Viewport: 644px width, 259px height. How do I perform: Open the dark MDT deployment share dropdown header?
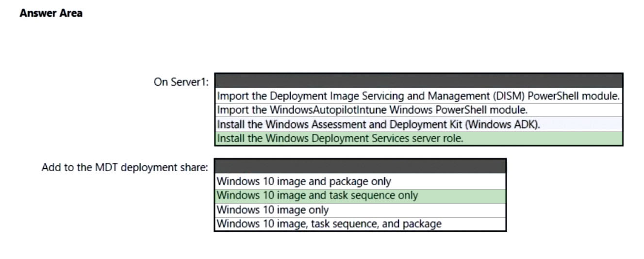click(x=360, y=166)
